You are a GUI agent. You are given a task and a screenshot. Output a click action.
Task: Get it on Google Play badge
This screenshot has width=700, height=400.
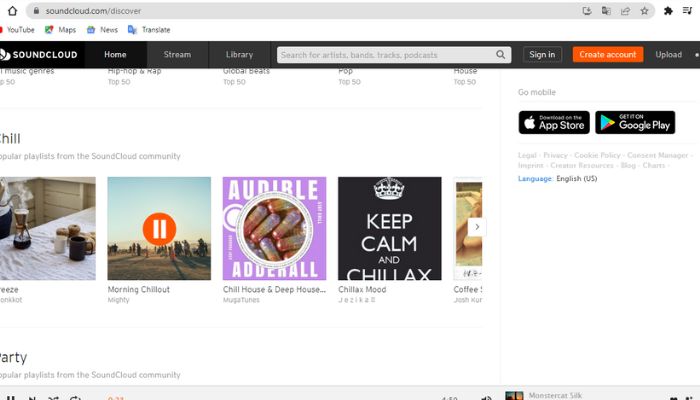tap(635, 122)
